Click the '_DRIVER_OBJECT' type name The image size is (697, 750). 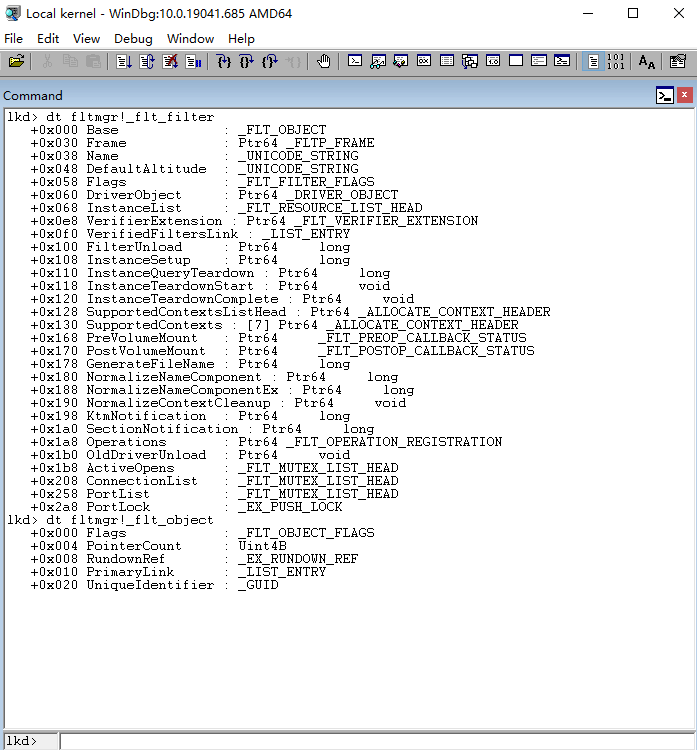342,195
